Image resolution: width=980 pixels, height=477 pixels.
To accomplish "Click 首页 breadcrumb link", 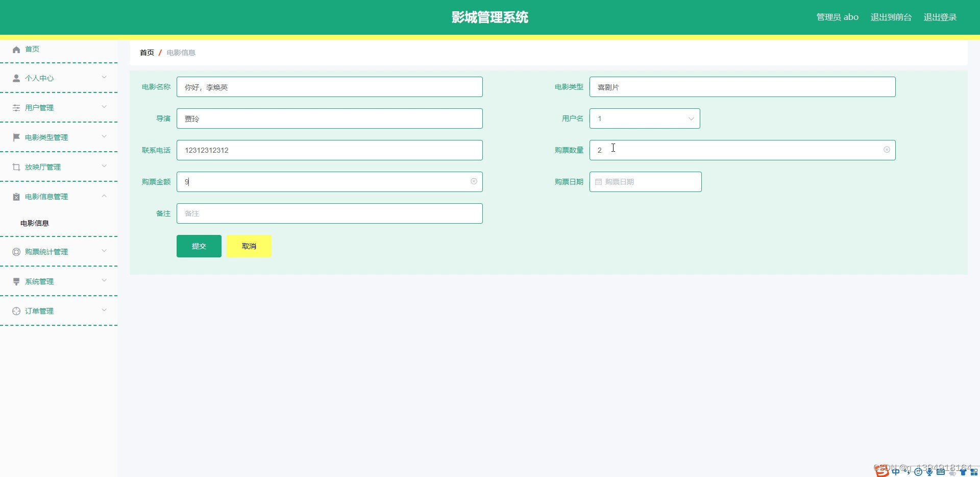I will 147,53.
